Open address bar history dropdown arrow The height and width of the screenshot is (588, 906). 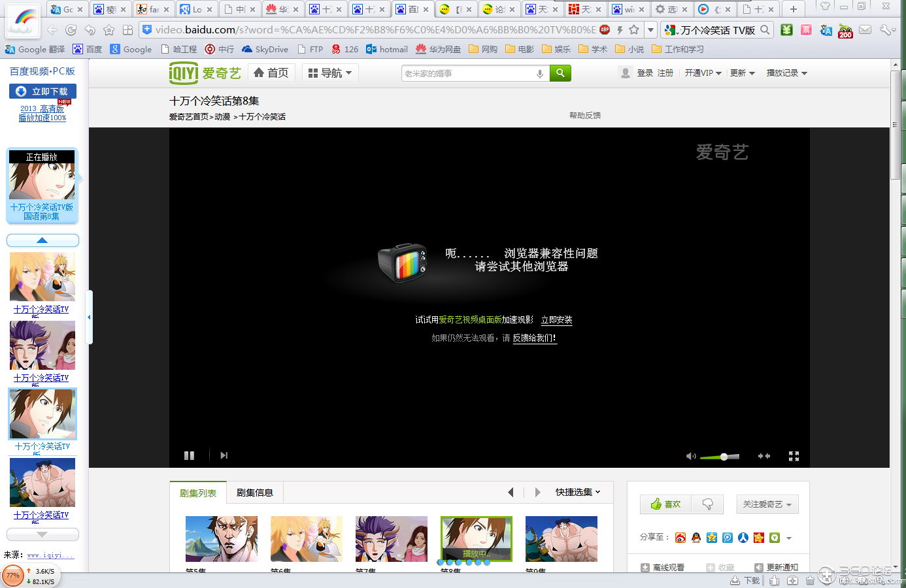point(650,29)
